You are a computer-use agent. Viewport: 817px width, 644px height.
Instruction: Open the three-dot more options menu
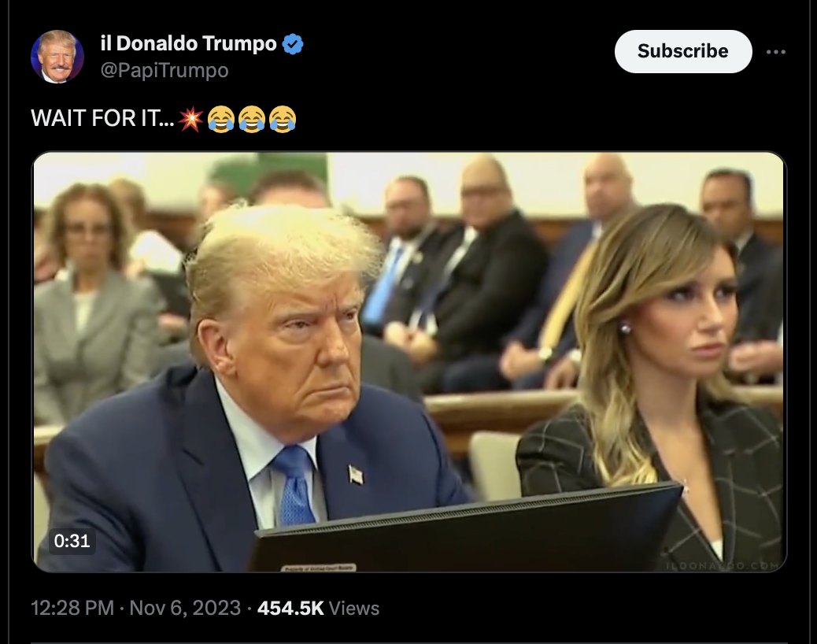tap(776, 52)
